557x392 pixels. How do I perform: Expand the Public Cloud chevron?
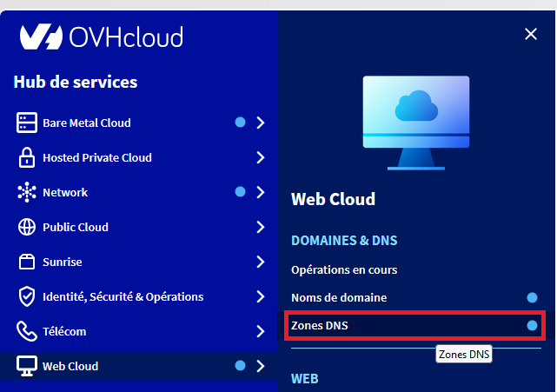click(261, 227)
